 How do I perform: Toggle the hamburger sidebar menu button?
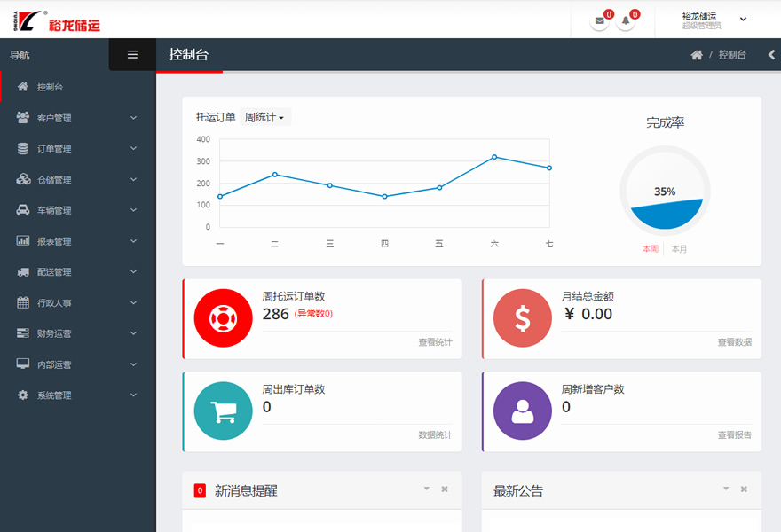[x=132, y=54]
